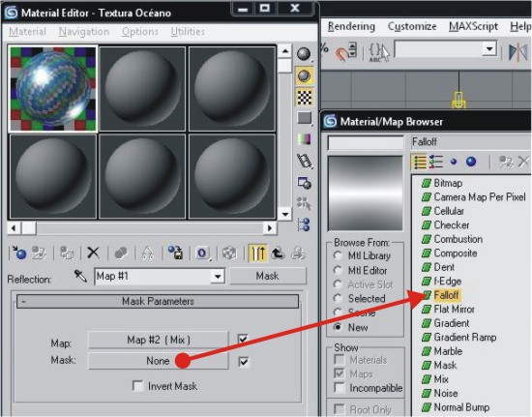This screenshot has height=417, width=532.
Task: Click Go to Parent arrow icon
Action: tap(279, 253)
